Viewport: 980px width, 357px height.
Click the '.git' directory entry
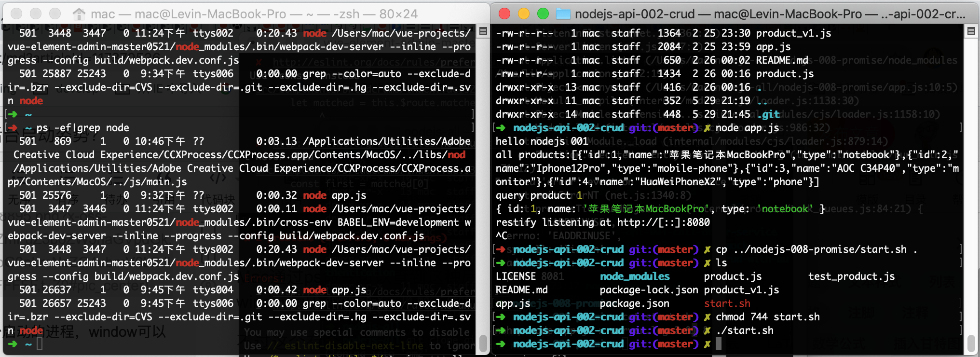pos(768,114)
